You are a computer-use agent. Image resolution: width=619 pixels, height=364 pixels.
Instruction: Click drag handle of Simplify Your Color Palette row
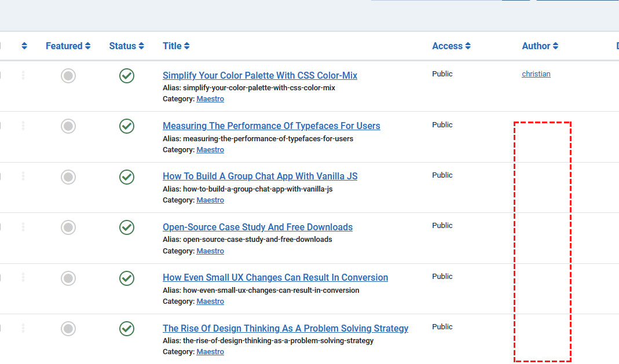point(23,75)
